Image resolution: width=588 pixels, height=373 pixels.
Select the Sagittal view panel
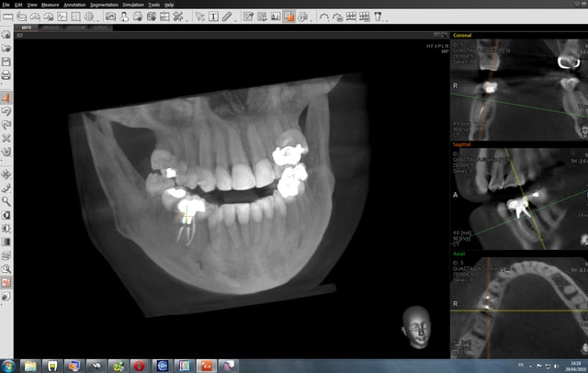(x=519, y=198)
